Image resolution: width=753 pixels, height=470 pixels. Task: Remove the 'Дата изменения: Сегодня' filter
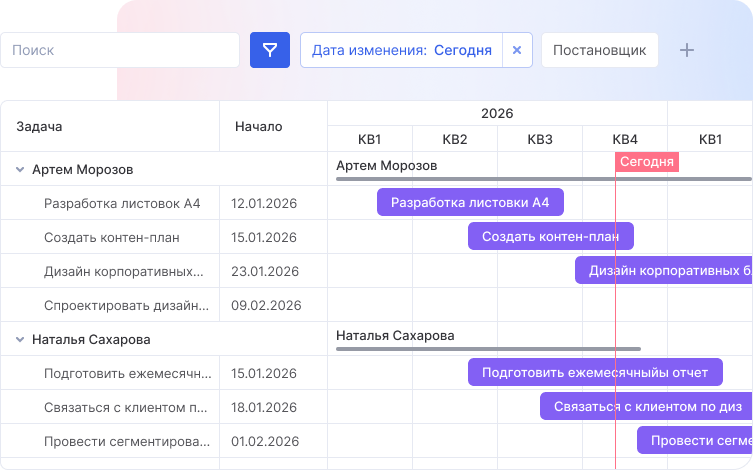516,50
